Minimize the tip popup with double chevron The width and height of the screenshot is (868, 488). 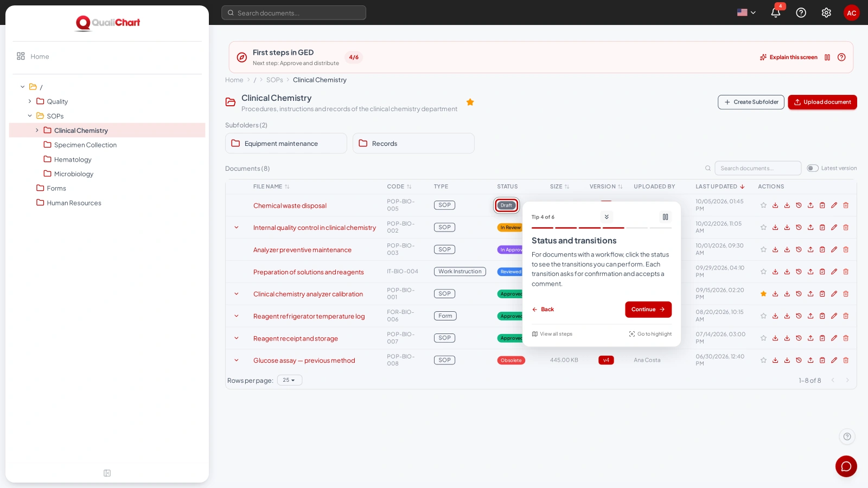(x=607, y=217)
